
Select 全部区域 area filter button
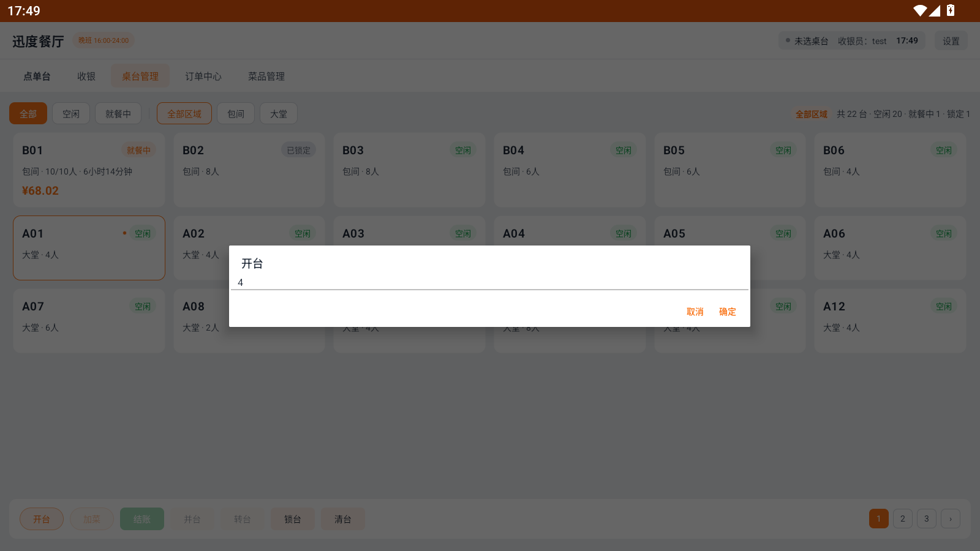pyautogui.click(x=184, y=113)
